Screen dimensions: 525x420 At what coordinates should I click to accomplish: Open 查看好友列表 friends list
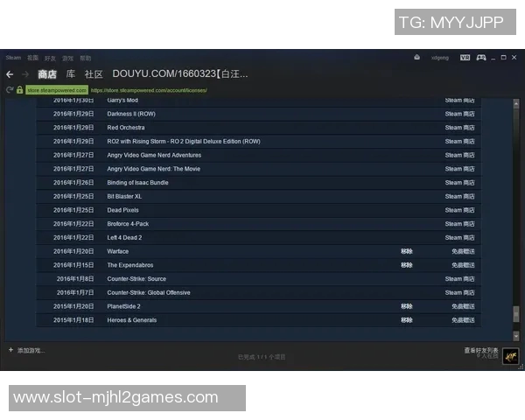pyautogui.click(x=481, y=350)
